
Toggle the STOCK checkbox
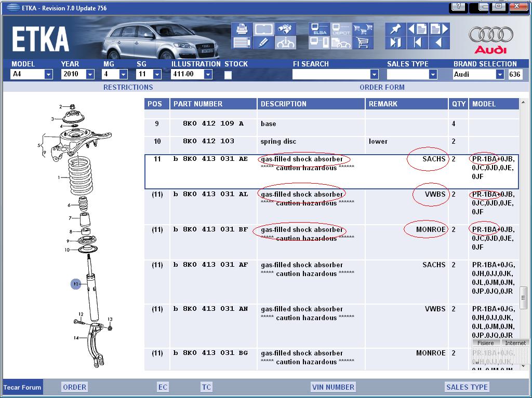(x=228, y=75)
